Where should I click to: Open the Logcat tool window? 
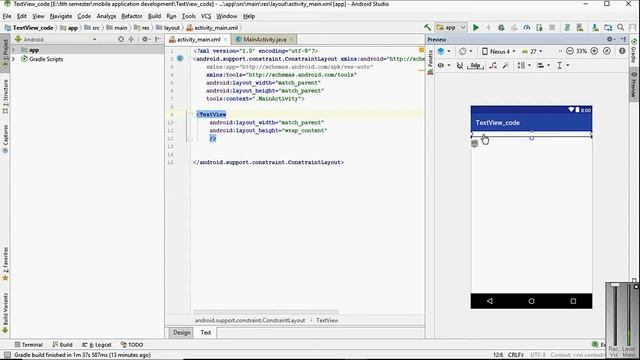tap(97, 345)
